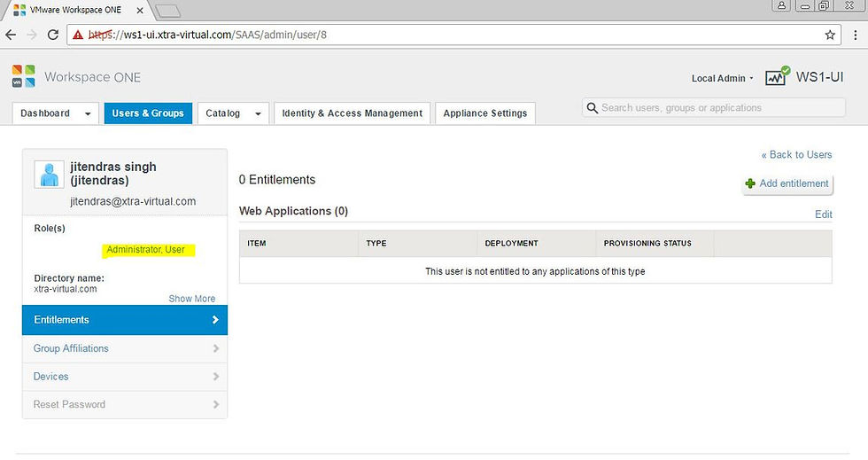
Task: Click the jitendras user avatar image
Action: pos(50,174)
